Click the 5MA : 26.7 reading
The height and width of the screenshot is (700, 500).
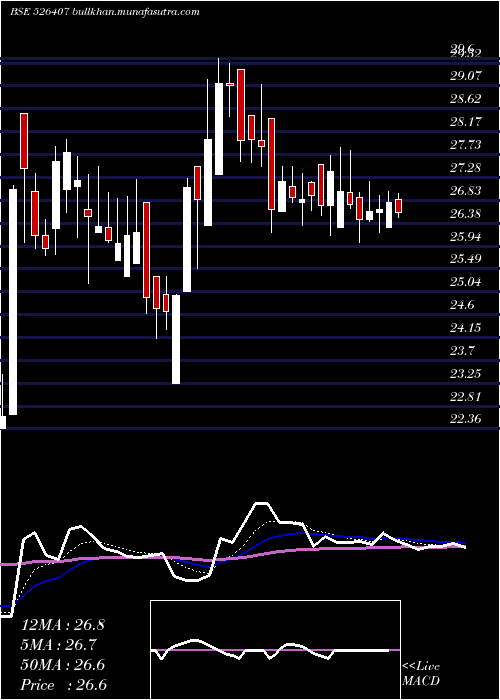[x=59, y=645]
